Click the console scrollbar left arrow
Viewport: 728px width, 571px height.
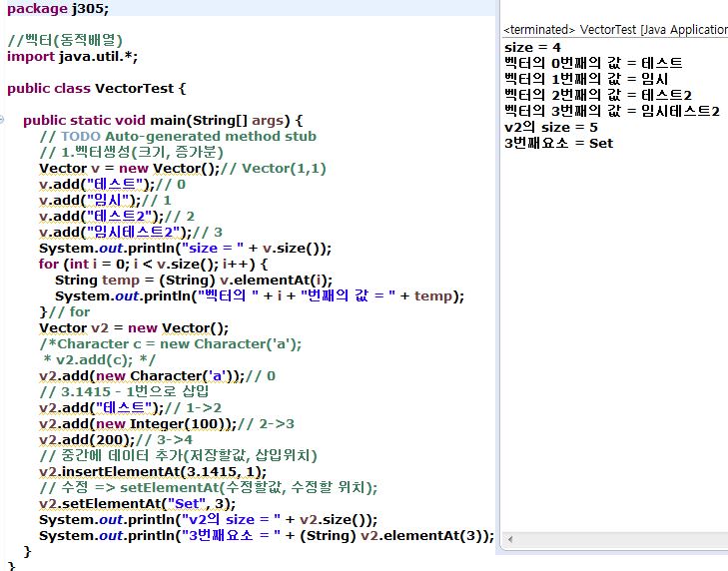pyautogui.click(x=510, y=539)
